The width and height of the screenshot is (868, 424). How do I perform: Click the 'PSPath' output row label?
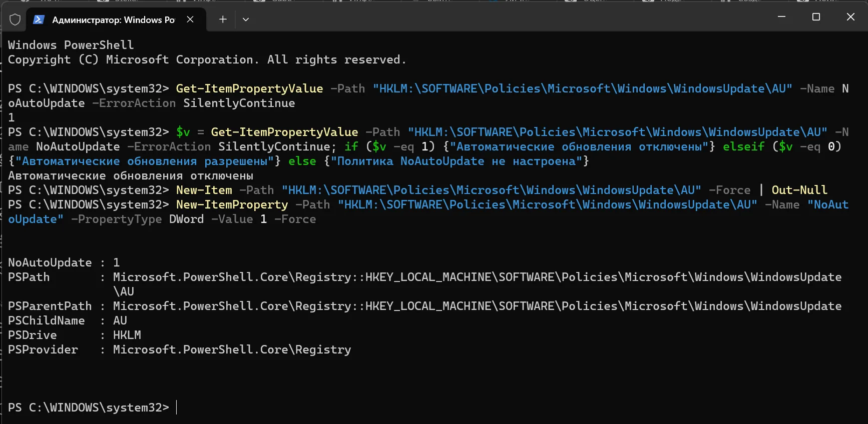tap(29, 277)
